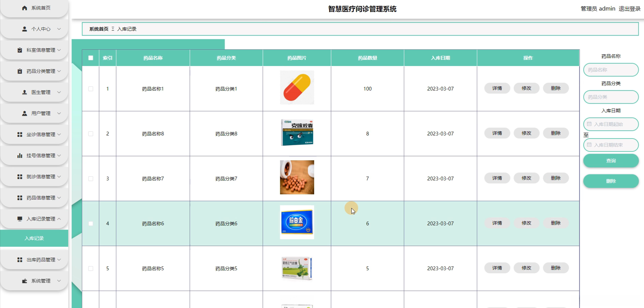
Task: Click the 药品分类8 cell
Action: click(x=226, y=134)
